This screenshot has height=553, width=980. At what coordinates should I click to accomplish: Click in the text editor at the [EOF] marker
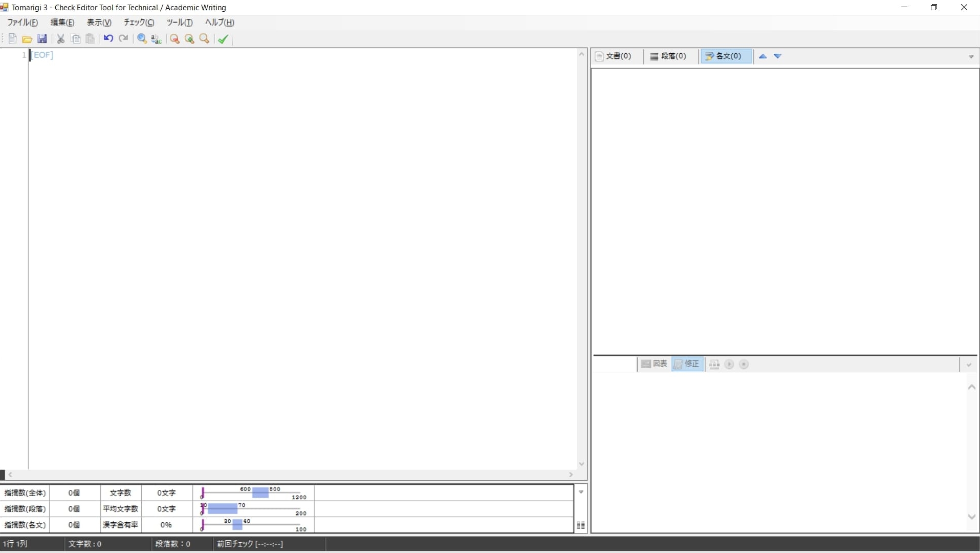click(42, 55)
